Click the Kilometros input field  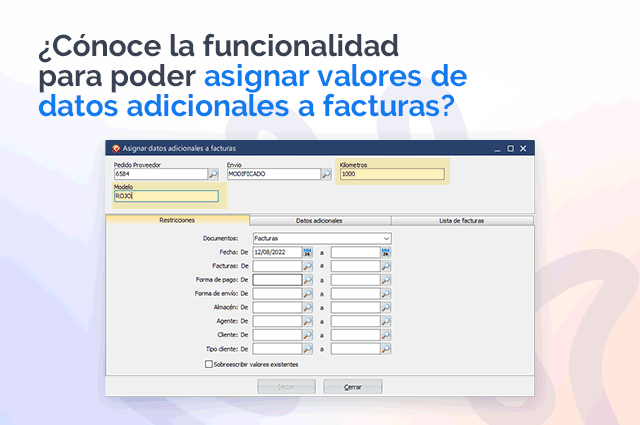click(x=391, y=174)
